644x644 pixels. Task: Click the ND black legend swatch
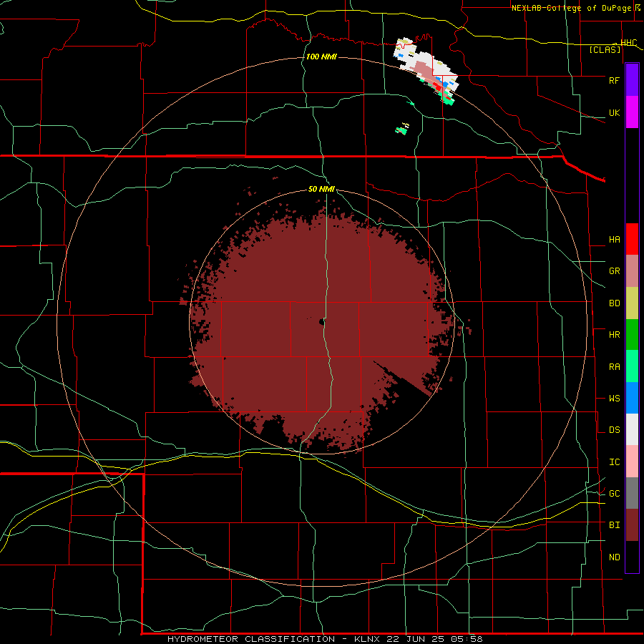(632, 557)
